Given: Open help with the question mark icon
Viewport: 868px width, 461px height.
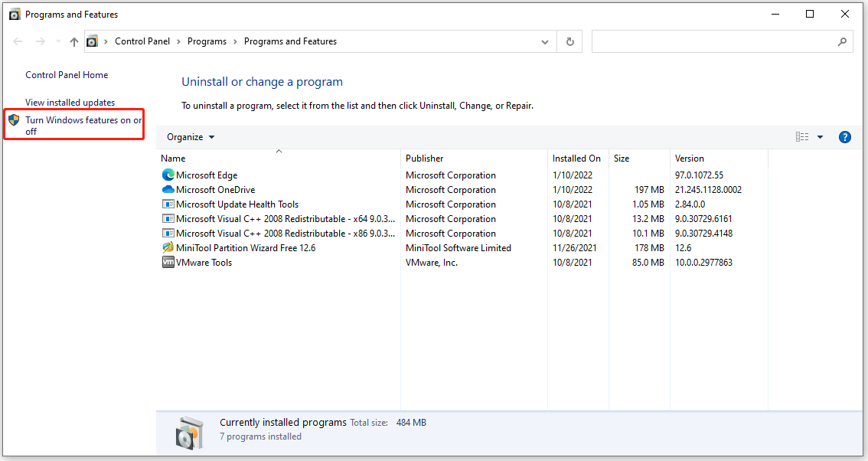Looking at the screenshot, I should 845,137.
